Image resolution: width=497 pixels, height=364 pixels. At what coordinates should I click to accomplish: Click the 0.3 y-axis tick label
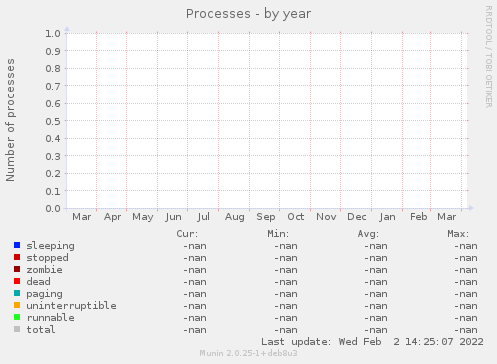coord(53,156)
